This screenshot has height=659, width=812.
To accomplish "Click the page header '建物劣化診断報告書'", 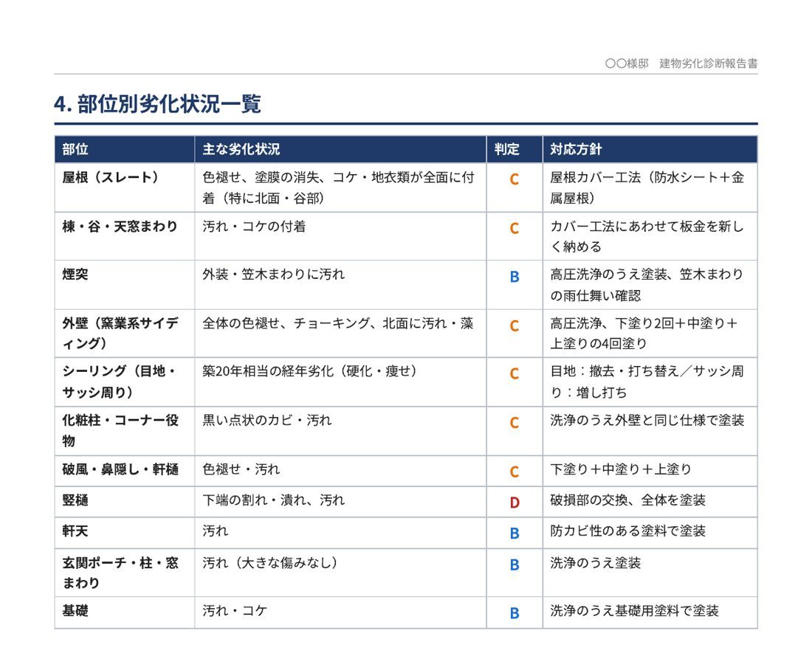I will [x=708, y=63].
